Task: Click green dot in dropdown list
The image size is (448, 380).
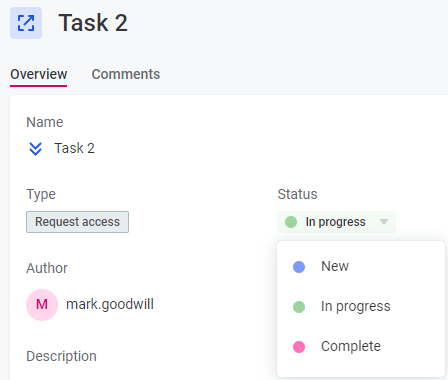Action: tap(299, 307)
